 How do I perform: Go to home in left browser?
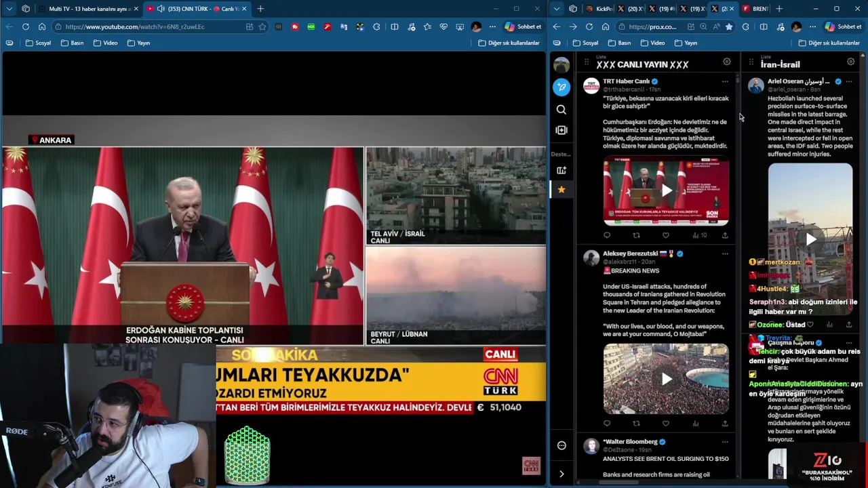click(x=42, y=26)
